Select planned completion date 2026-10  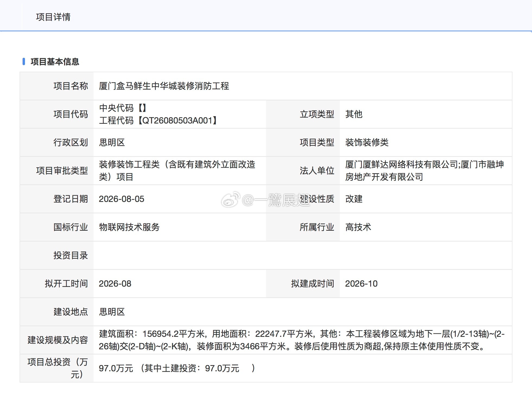(x=361, y=284)
